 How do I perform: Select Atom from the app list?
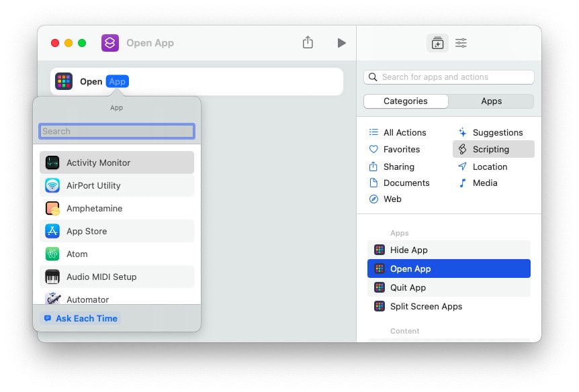click(x=117, y=254)
